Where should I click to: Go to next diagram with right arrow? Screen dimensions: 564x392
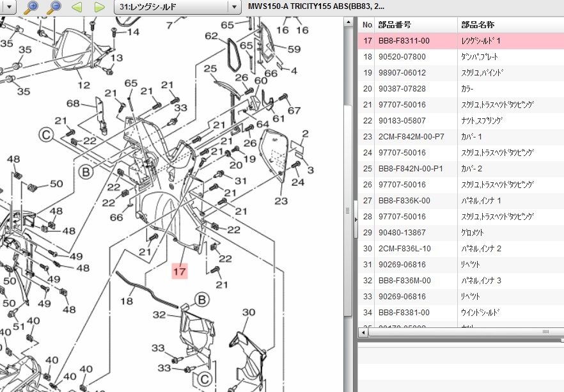point(99,7)
